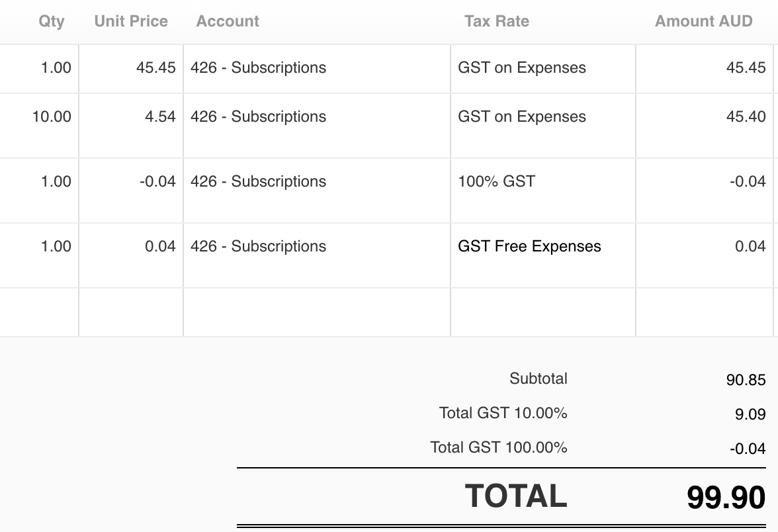This screenshot has height=532, width=778.
Task: Change the GST Free Expenses tax rate
Action: pos(542,255)
